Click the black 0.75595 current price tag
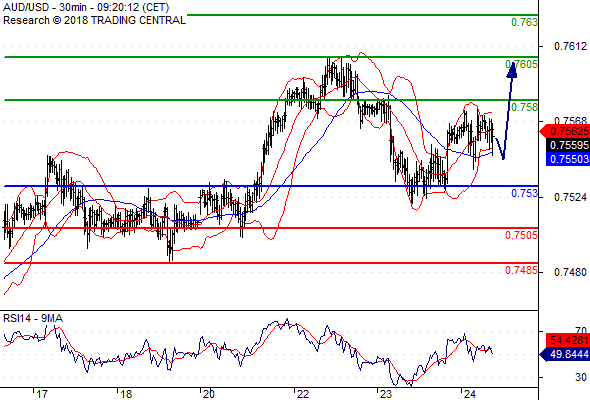 568,145
